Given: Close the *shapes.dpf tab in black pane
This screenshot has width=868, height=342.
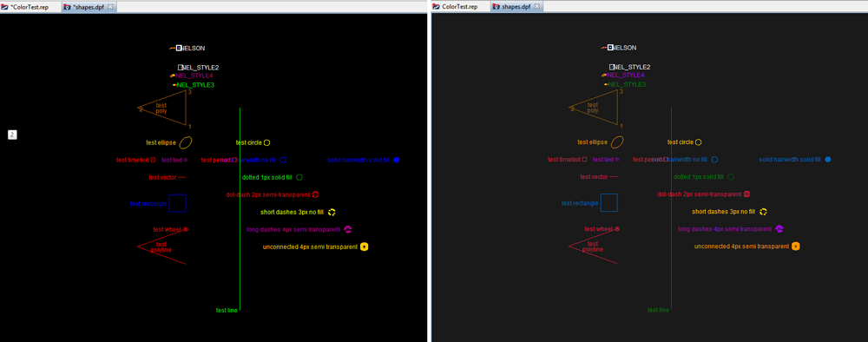Looking at the screenshot, I should [x=110, y=7].
